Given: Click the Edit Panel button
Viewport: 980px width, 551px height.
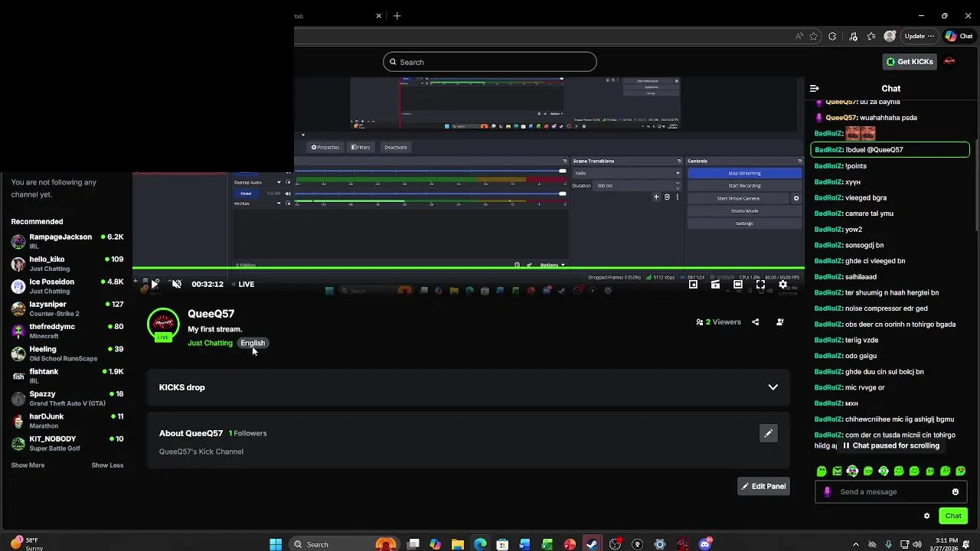Looking at the screenshot, I should coord(763,486).
